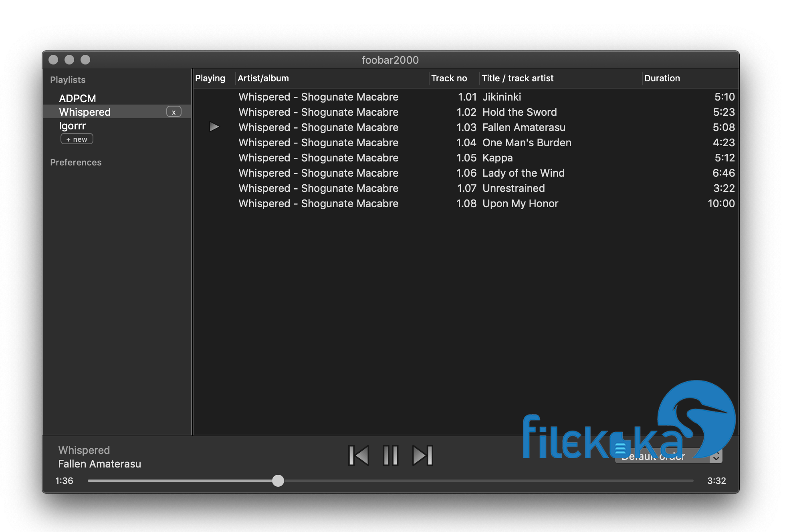Select the Hold the Sword track
The image size is (787, 532).
(x=466, y=112)
